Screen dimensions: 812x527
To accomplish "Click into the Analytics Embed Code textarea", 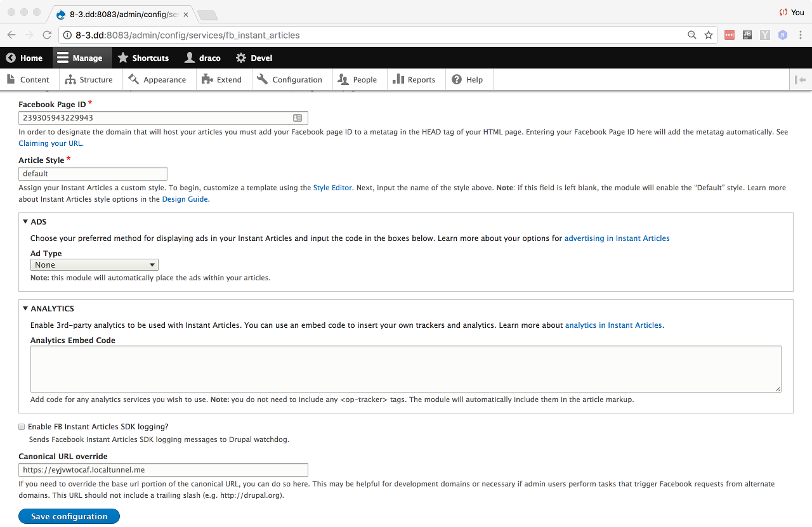I will (405, 369).
